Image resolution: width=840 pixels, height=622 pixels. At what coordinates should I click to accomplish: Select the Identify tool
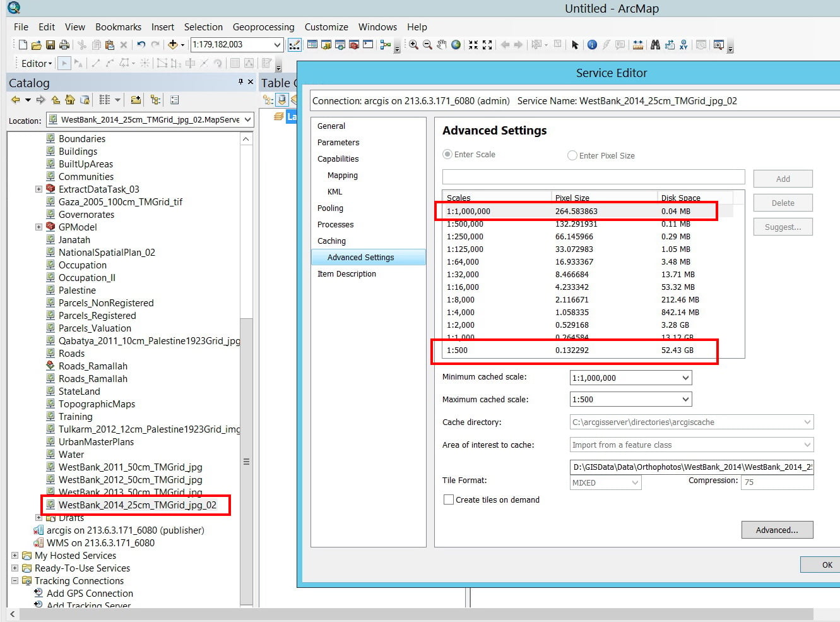click(x=592, y=45)
